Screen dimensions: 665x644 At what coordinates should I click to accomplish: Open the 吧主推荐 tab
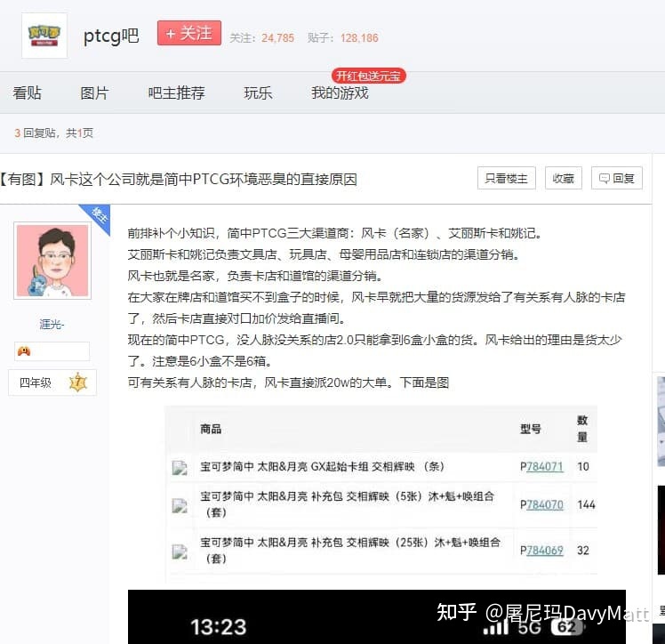(x=176, y=93)
